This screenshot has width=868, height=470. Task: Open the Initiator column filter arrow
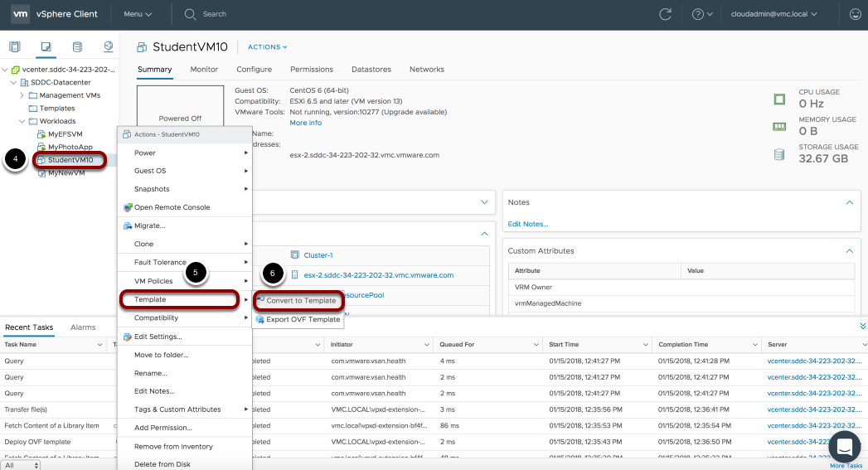coord(427,344)
